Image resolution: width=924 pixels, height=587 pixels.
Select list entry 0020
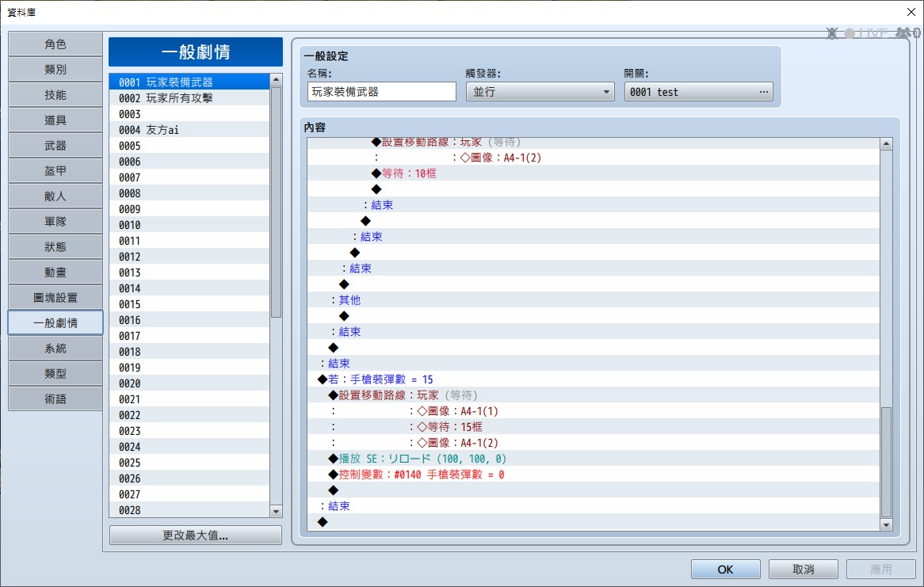pos(189,383)
